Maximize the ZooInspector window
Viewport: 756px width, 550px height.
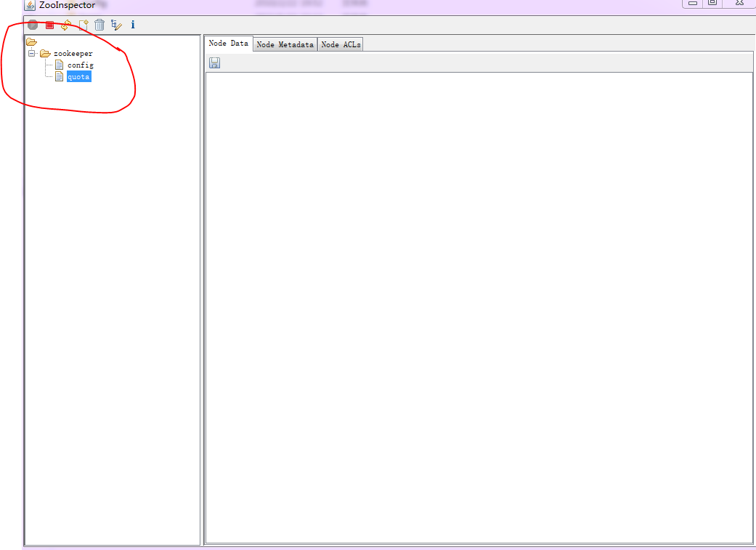[x=712, y=3]
